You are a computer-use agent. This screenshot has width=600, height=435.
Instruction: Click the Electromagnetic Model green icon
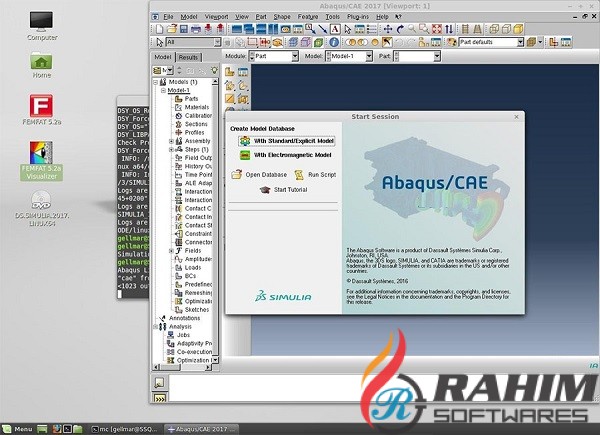[245, 155]
